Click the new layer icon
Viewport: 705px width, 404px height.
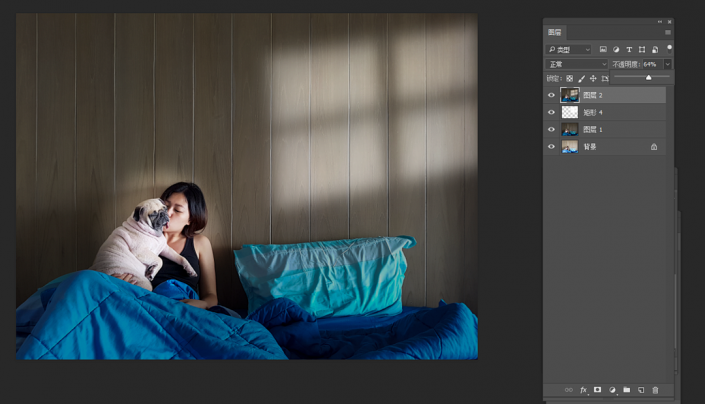tap(641, 390)
